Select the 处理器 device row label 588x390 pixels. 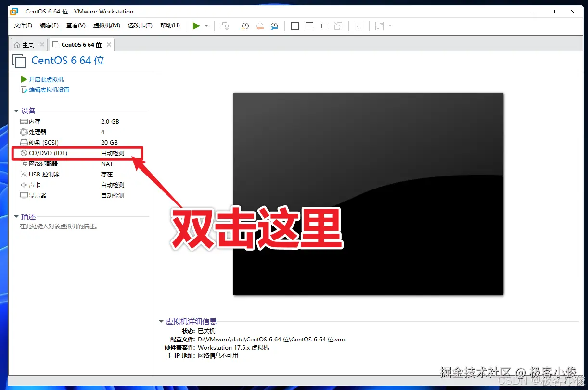[38, 132]
